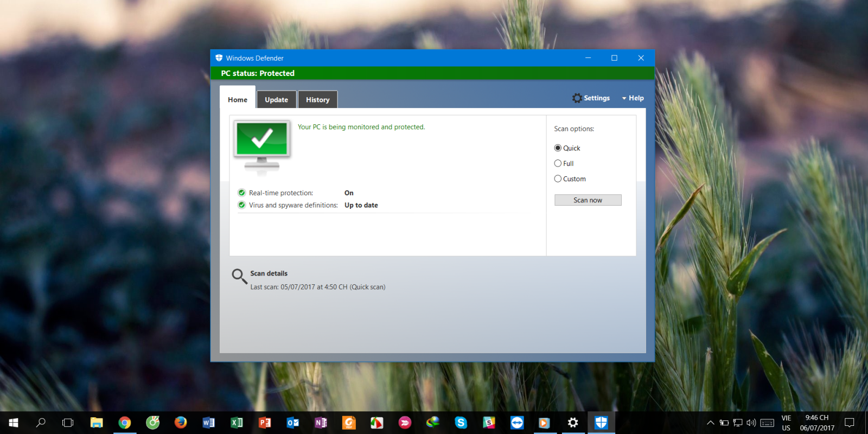This screenshot has width=868, height=434.
Task: Select the Full scan option
Action: pyautogui.click(x=564, y=163)
